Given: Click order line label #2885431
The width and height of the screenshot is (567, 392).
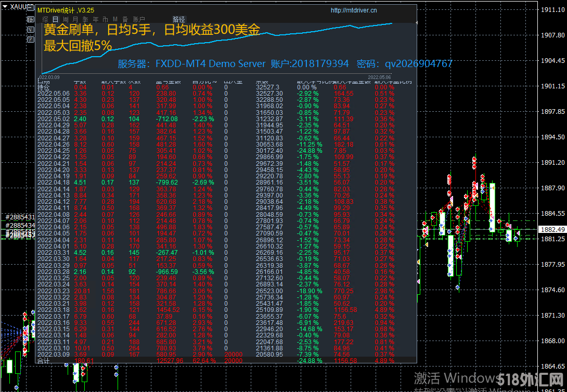Looking at the screenshot, I should click(20, 217).
